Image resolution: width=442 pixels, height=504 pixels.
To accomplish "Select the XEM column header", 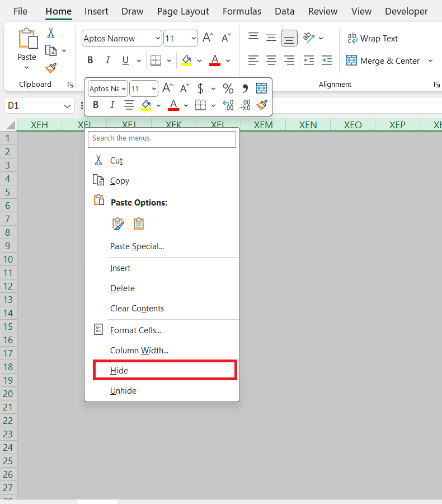I will (x=263, y=125).
